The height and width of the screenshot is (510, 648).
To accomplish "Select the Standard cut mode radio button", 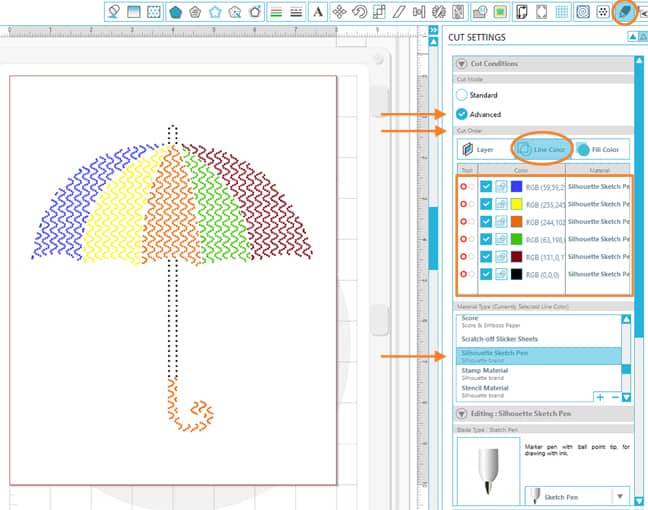I will 461,95.
